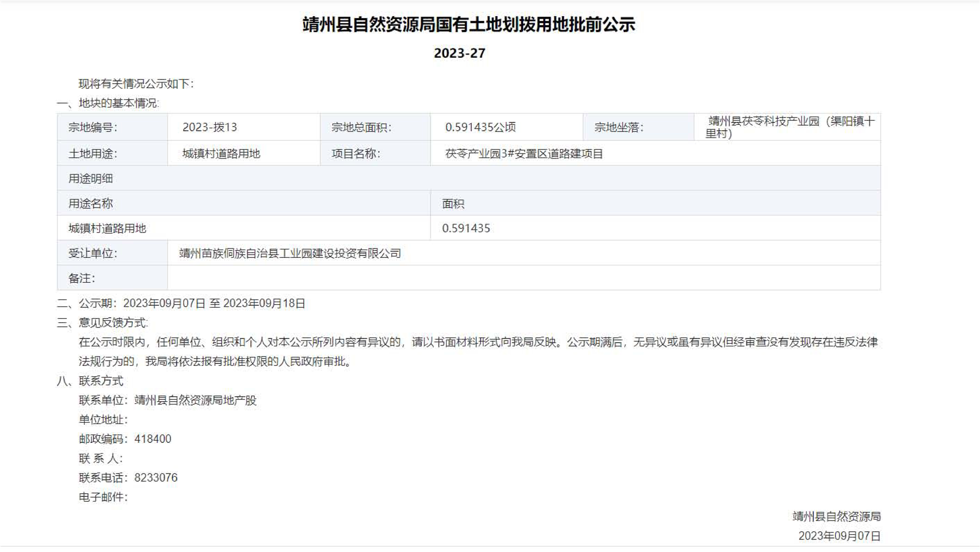This screenshot has width=980, height=552.
Task: Click the notice number 2023-27
Action: (x=459, y=53)
